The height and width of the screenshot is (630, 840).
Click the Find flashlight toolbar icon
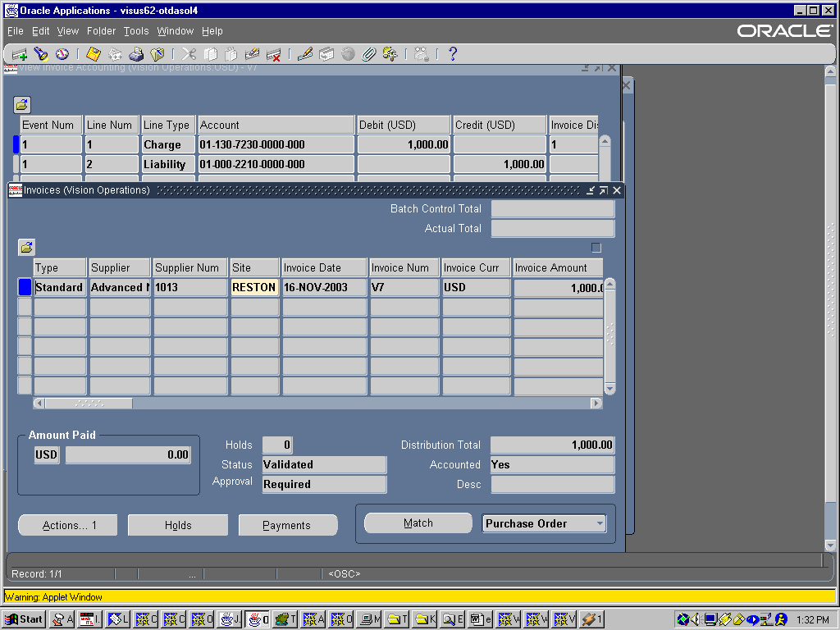tap(41, 54)
